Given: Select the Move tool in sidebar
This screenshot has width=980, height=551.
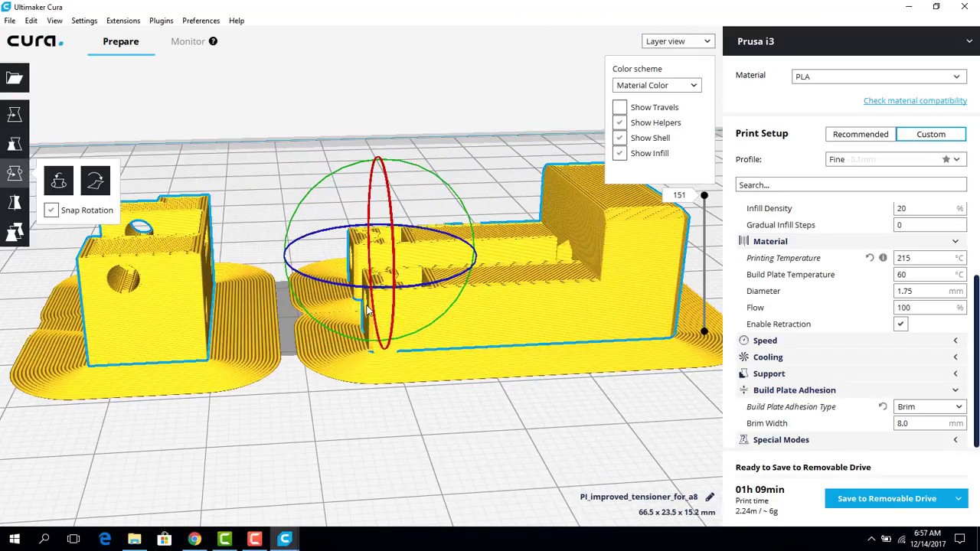Looking at the screenshot, I should click(15, 115).
